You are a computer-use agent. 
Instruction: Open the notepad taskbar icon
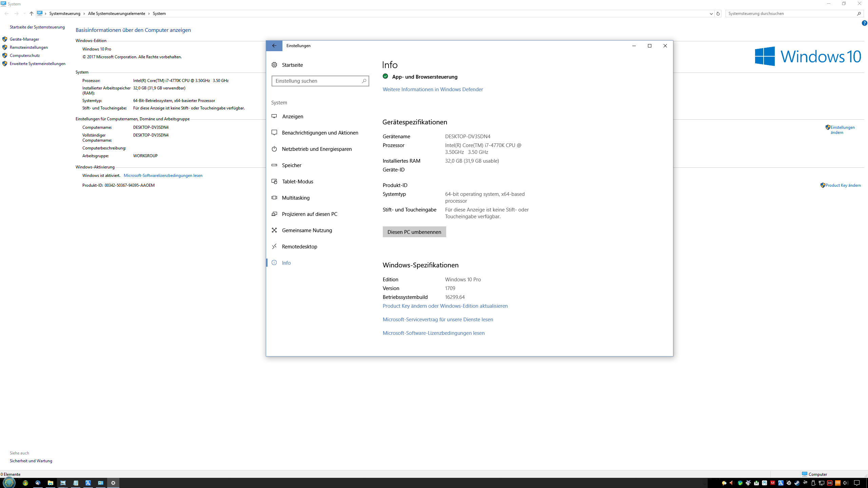[76, 483]
